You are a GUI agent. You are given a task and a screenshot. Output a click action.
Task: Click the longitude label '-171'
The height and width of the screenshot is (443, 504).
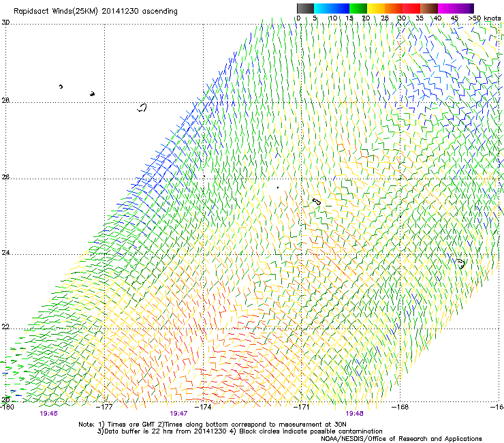click(x=302, y=407)
